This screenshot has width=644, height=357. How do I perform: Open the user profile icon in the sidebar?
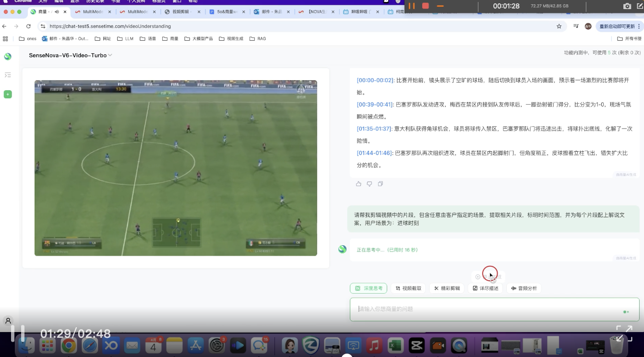(x=8, y=321)
